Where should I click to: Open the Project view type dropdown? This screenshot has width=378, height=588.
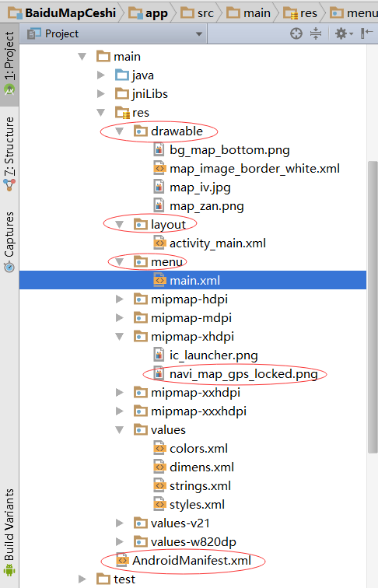[114, 33]
